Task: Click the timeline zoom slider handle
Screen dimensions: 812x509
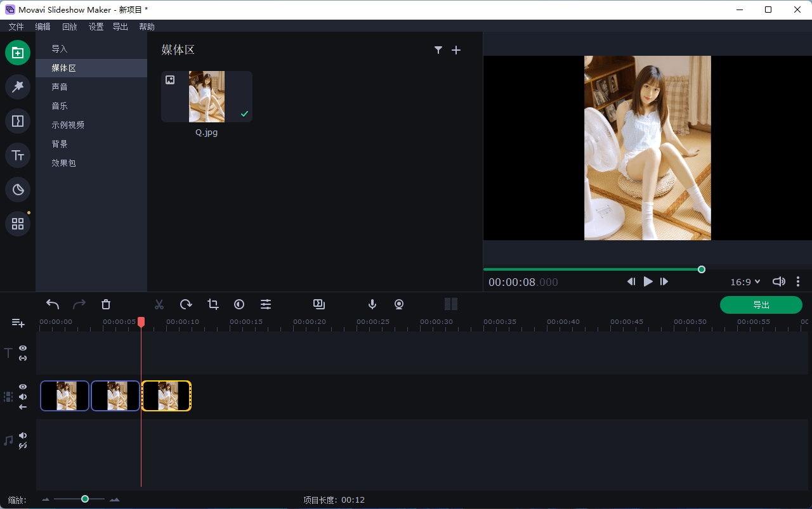Action: point(85,499)
